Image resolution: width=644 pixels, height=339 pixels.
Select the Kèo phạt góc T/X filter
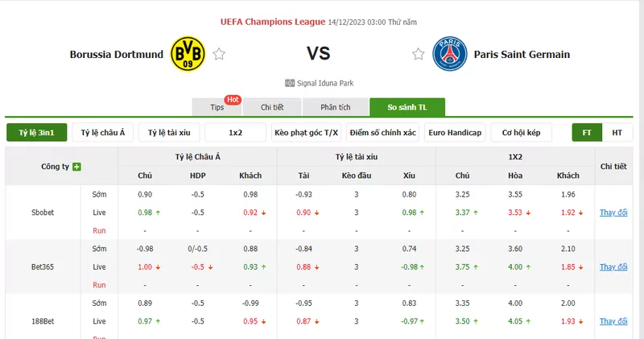(306, 133)
